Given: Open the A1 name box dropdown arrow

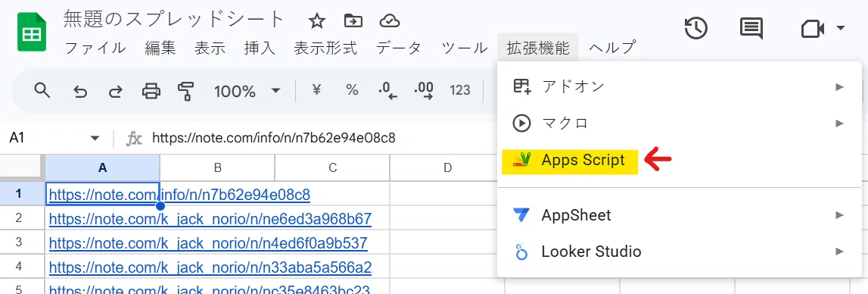Looking at the screenshot, I should (95, 138).
